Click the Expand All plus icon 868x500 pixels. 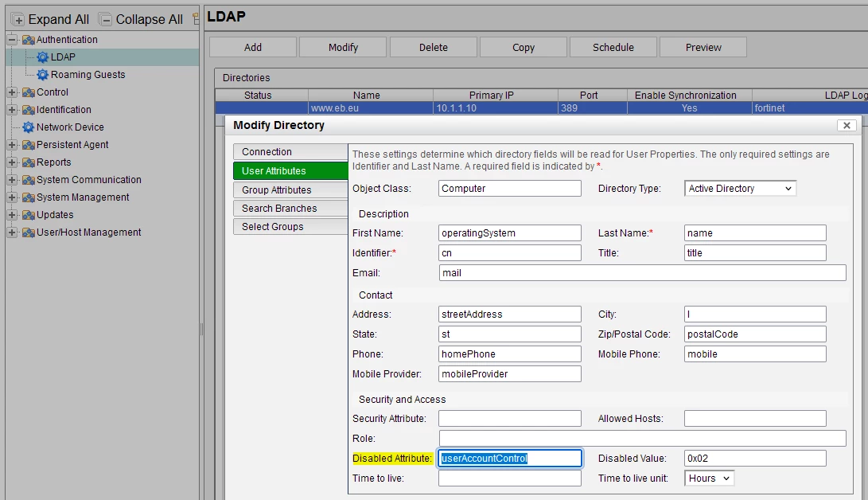click(18, 20)
